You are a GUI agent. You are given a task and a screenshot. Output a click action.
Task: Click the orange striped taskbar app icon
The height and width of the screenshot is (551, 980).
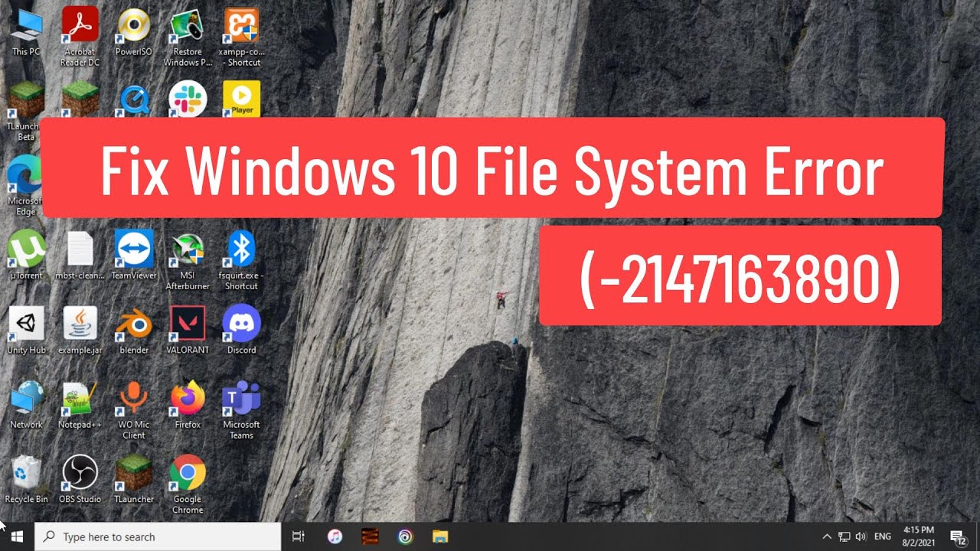pos(370,537)
